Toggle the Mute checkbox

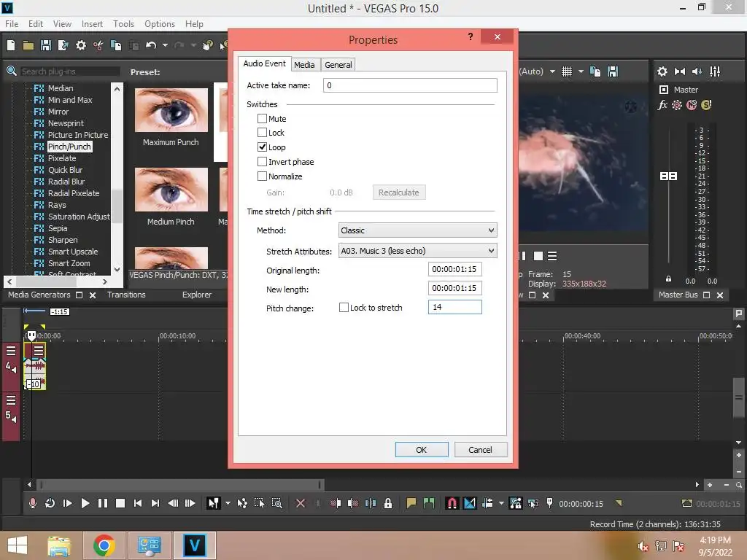262,119
